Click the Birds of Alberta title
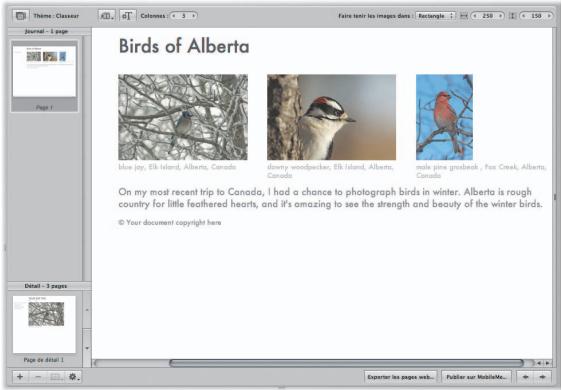The image size is (562, 390). pyautogui.click(x=184, y=47)
